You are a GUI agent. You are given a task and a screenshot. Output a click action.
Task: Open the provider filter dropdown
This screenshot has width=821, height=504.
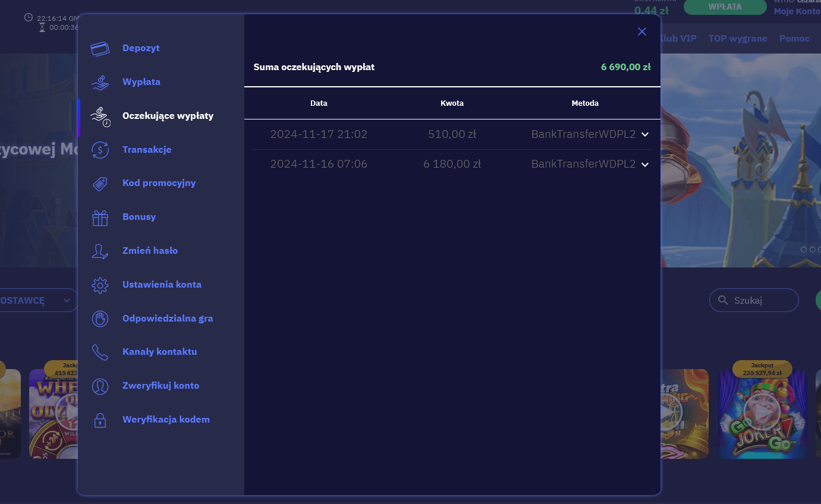coord(37,300)
